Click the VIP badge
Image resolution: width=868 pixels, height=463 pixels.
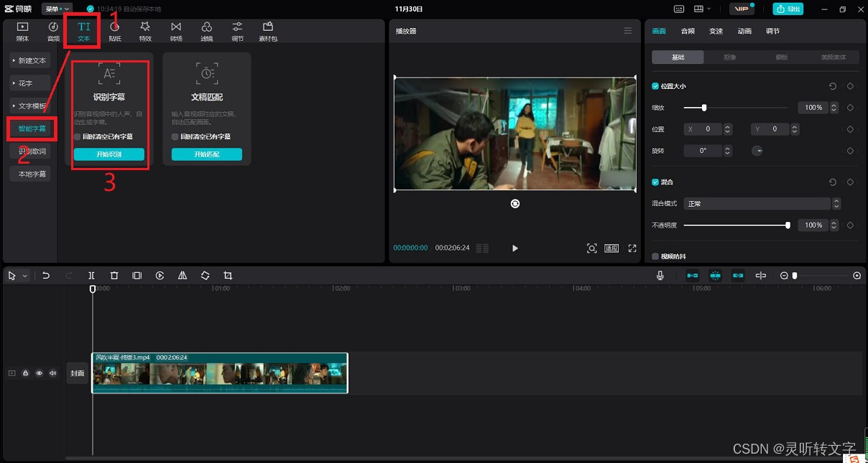pos(741,9)
